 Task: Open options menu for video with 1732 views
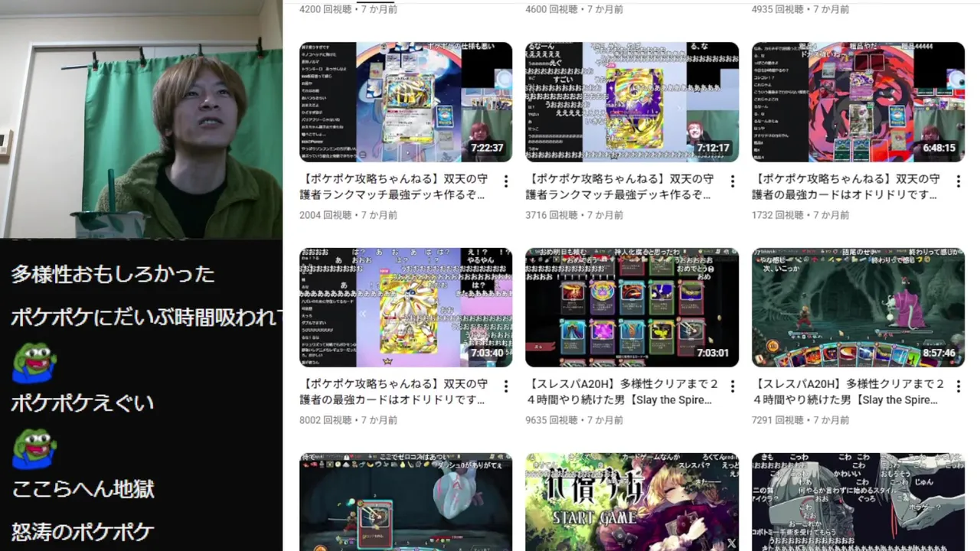point(958,181)
